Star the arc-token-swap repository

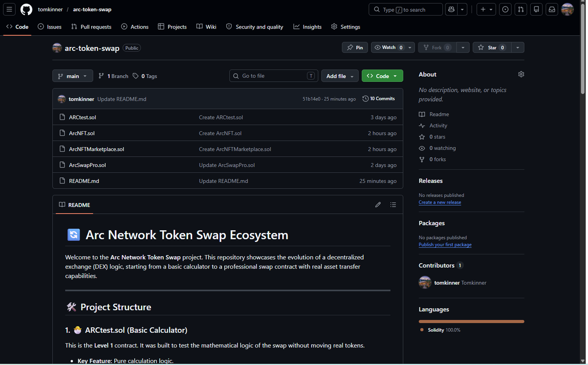(492, 48)
